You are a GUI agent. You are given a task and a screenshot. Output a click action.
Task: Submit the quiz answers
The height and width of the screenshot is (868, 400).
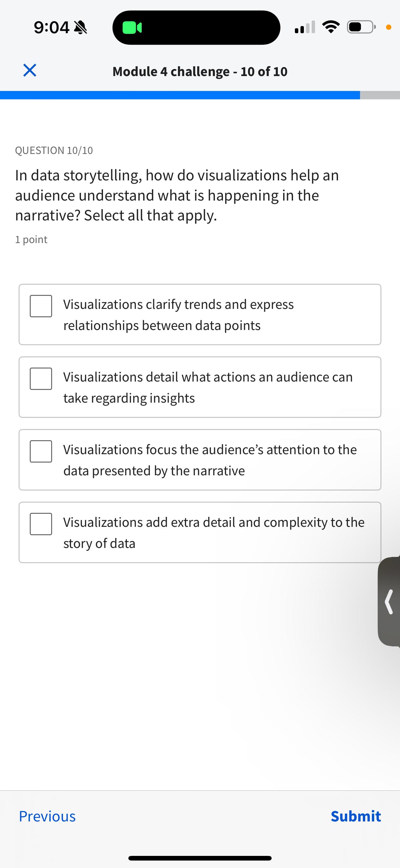(356, 816)
